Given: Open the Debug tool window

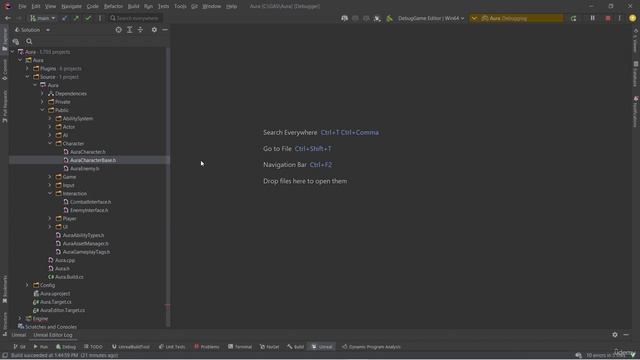Looking at the screenshot, I should pos(66,347).
